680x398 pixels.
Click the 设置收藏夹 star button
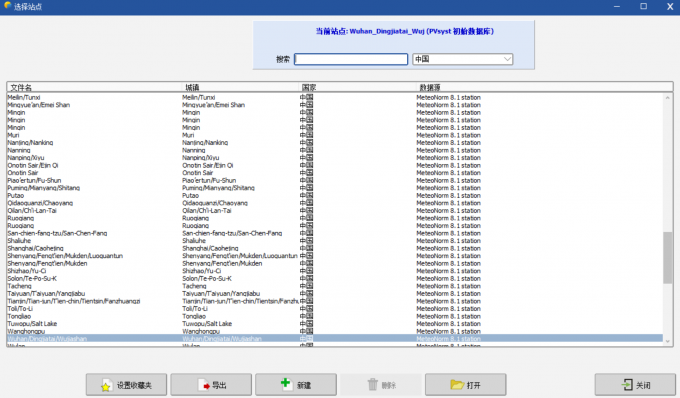[x=126, y=385]
